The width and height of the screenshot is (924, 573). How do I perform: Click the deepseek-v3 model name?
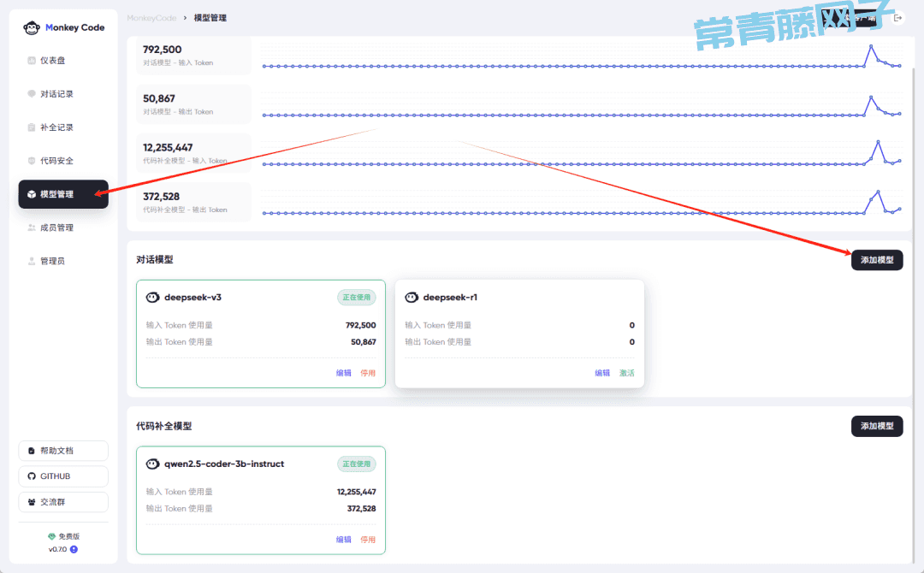click(x=192, y=298)
